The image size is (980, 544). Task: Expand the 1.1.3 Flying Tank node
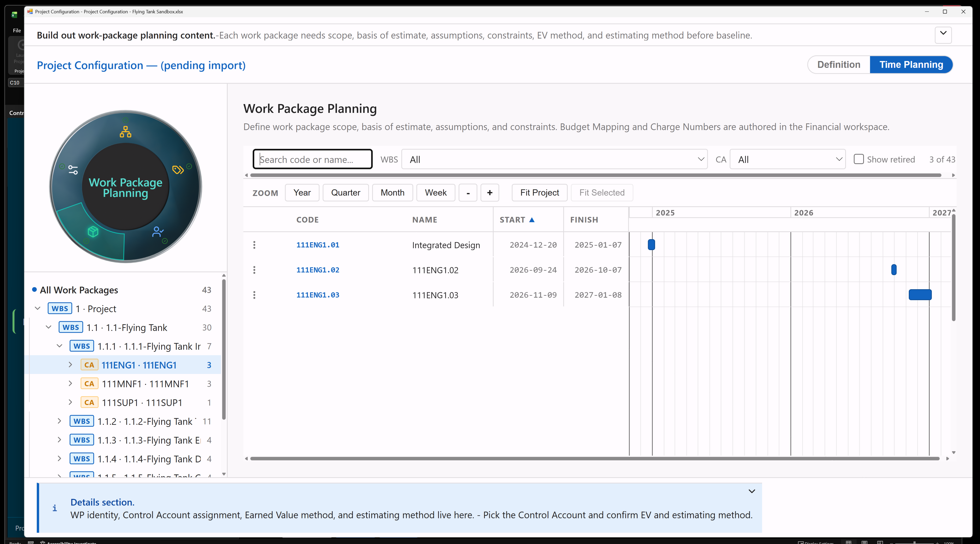(x=59, y=440)
